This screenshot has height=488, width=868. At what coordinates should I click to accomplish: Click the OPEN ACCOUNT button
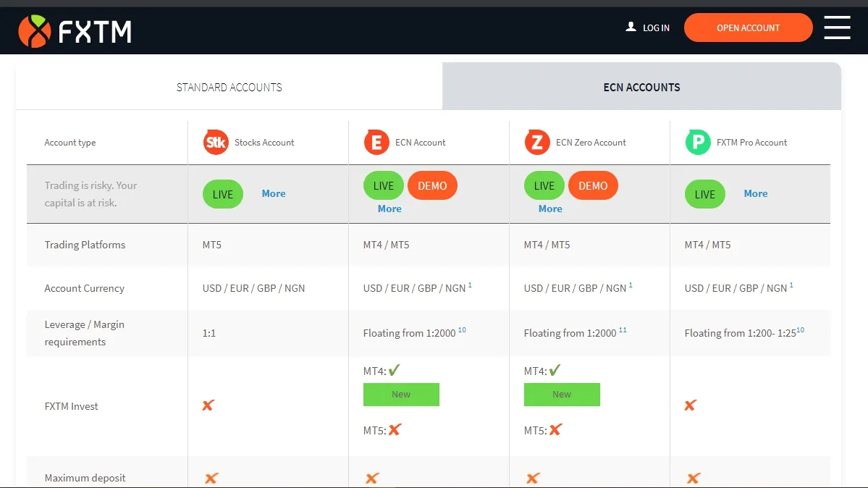[748, 28]
